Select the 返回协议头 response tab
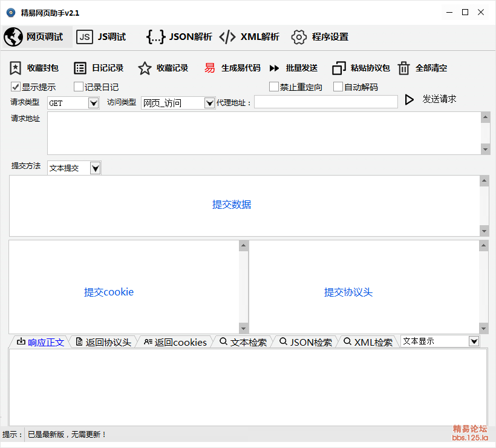496x448 pixels. click(x=104, y=342)
